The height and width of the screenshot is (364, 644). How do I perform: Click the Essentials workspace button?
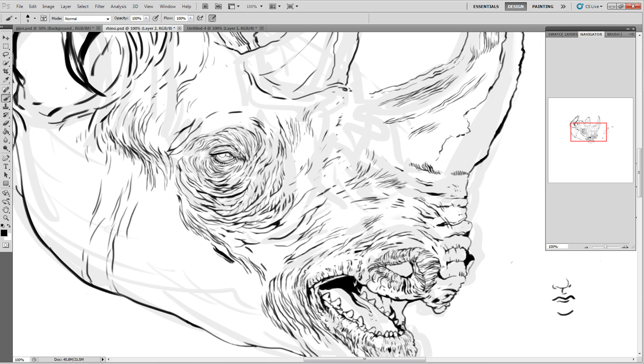[x=486, y=7]
